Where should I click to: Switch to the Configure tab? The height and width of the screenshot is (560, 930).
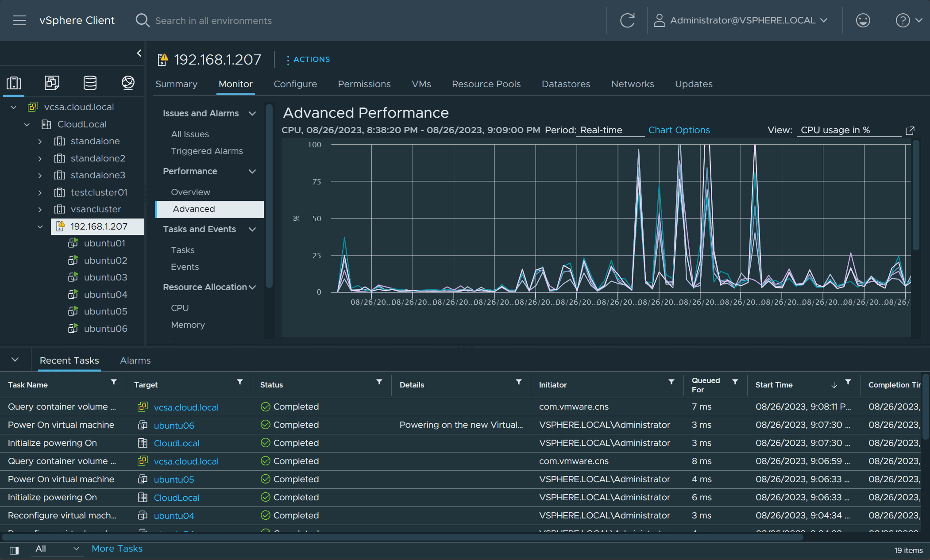[x=295, y=84]
